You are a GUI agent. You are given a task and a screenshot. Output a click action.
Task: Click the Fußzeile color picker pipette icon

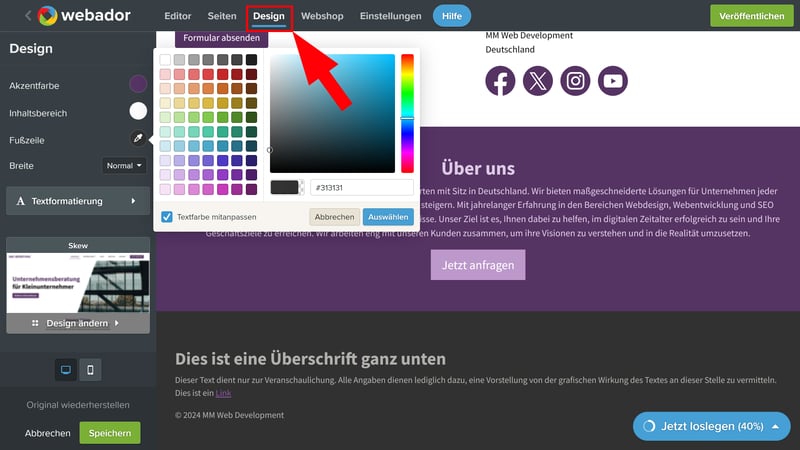click(x=138, y=140)
